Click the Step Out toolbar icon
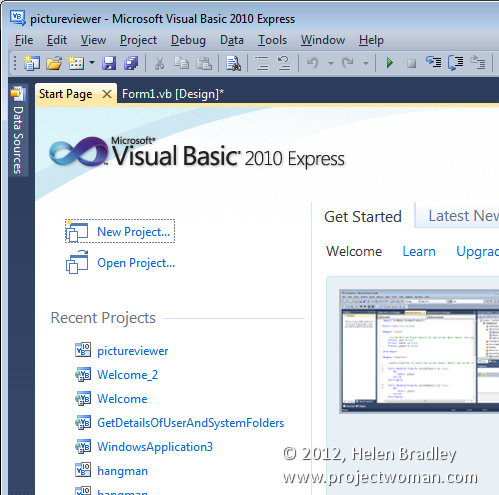This screenshot has height=495, width=499. pyautogui.click(x=477, y=62)
